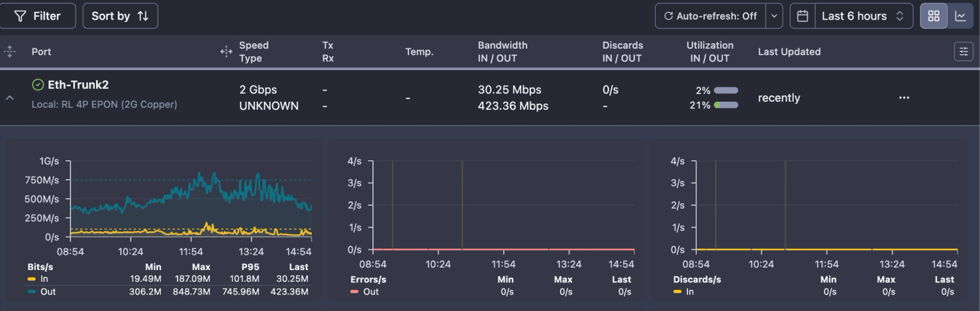Click the 2 Gbps speed value
The image size is (980, 311).
point(258,90)
